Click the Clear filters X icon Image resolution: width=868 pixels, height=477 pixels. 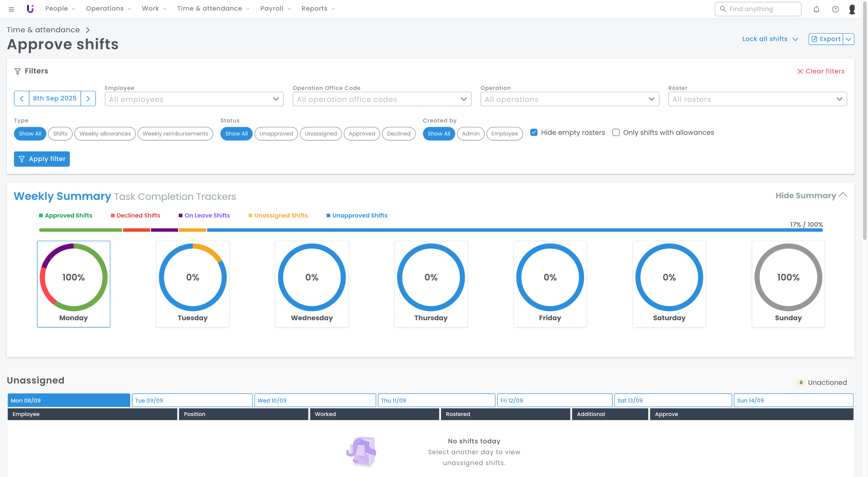800,71
